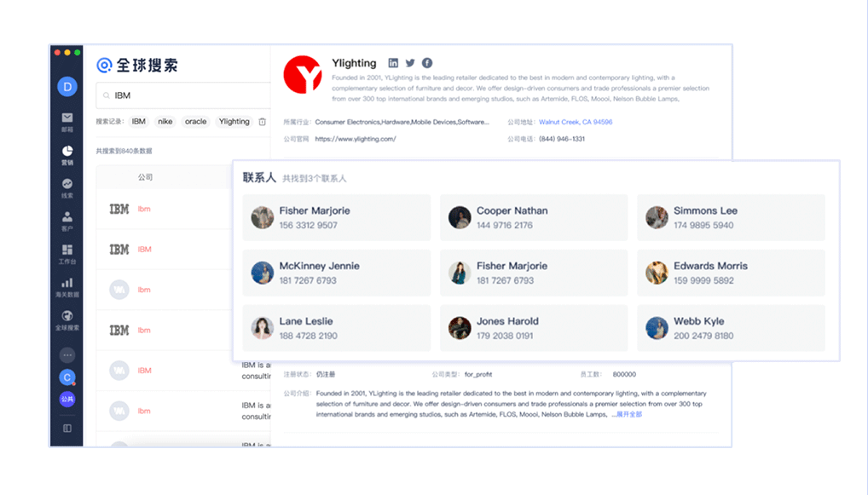This screenshot has height=495, width=868.
Task: Expand full company intro via 展开全部
Action: click(x=628, y=414)
